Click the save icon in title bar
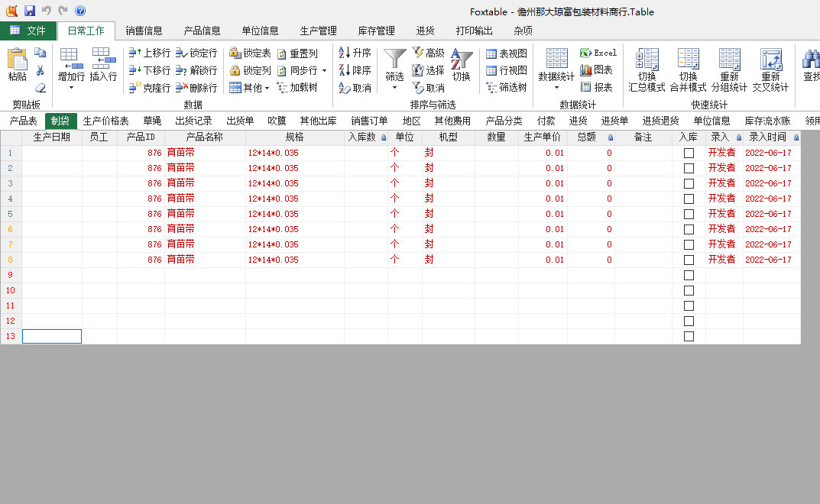Image resolution: width=820 pixels, height=504 pixels. click(x=30, y=11)
